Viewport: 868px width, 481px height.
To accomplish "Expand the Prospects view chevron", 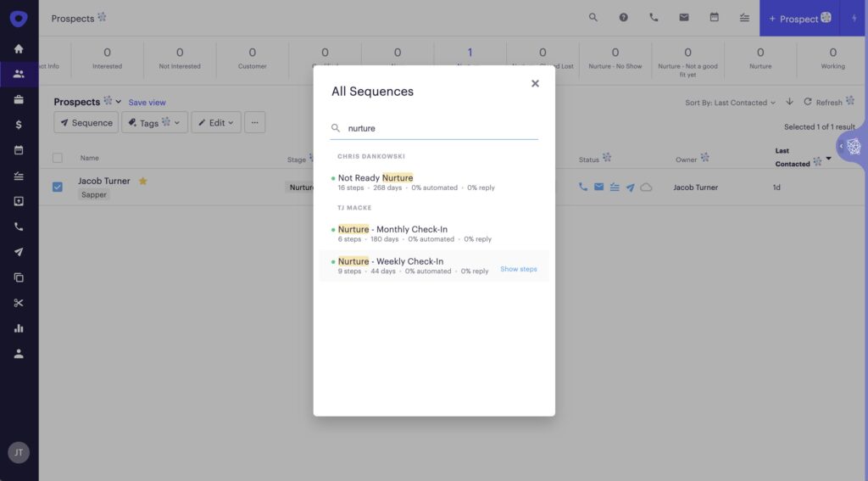I will click(119, 102).
